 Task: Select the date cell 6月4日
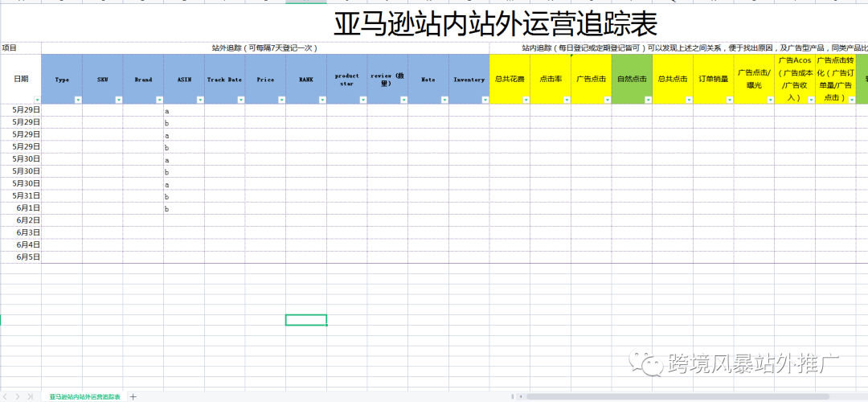coord(20,244)
